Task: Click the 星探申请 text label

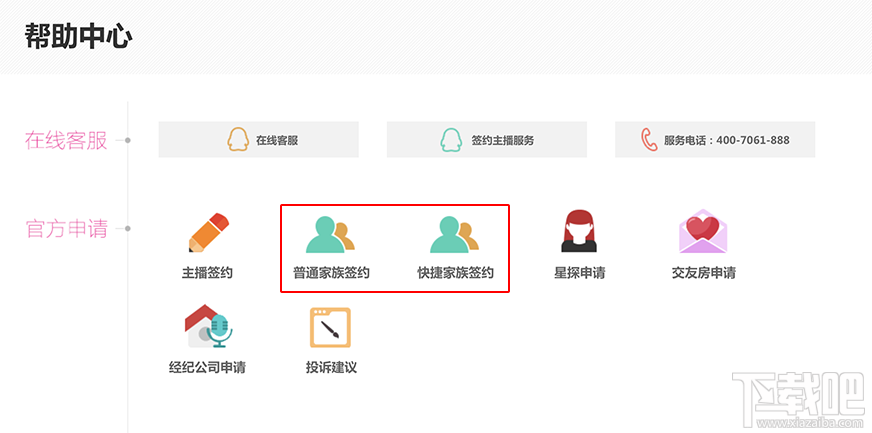Action: [579, 273]
